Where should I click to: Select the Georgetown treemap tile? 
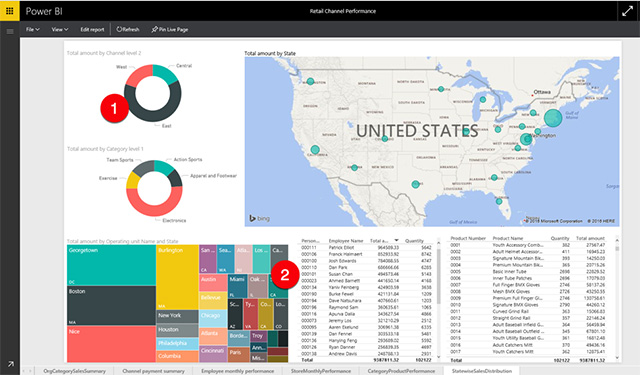tap(111, 265)
